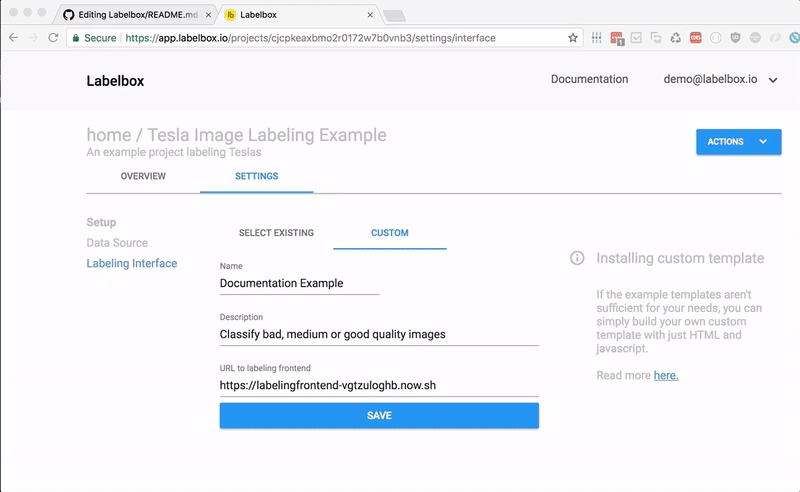This screenshot has width=800, height=492.
Task: Switch to SELECT EXISTING tab
Action: [x=276, y=233]
